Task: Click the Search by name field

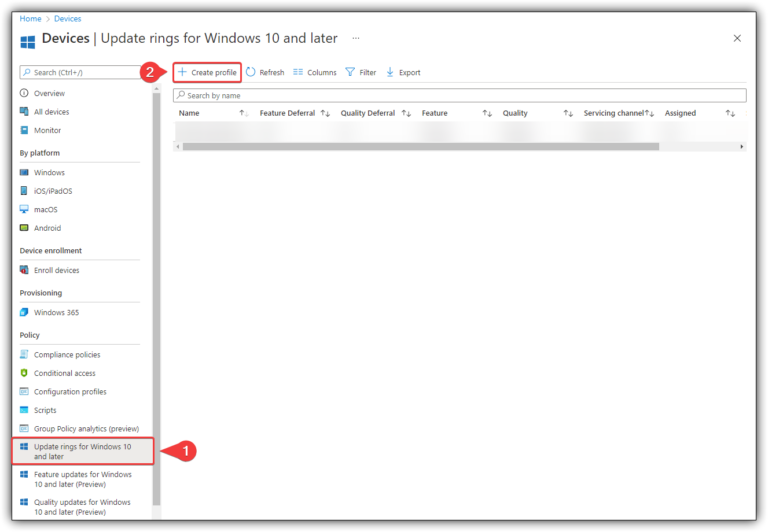Action: (460, 95)
